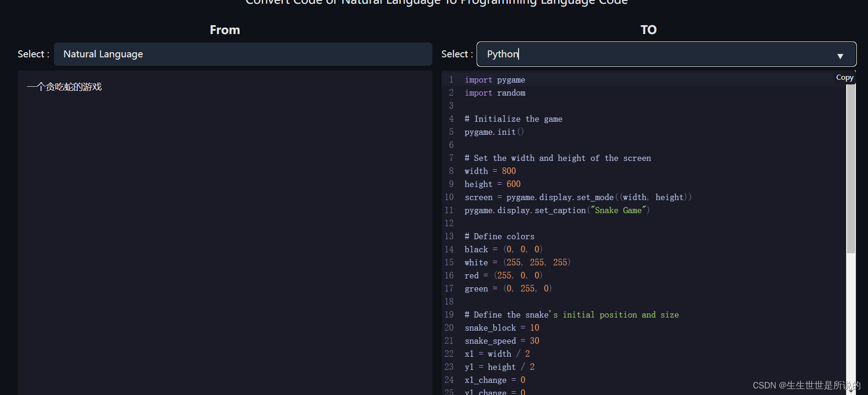Click the 'x1 = width / 2' line

(497, 354)
